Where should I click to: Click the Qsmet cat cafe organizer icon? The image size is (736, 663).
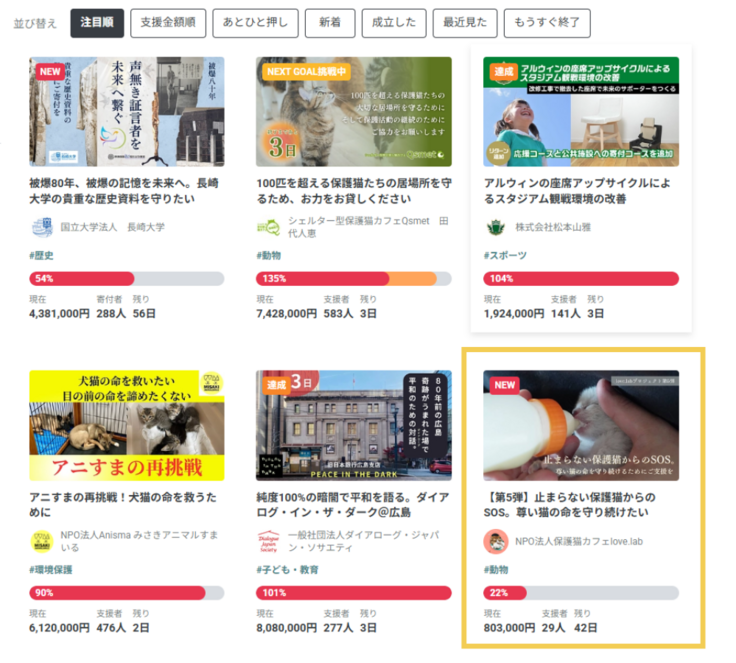click(x=267, y=227)
